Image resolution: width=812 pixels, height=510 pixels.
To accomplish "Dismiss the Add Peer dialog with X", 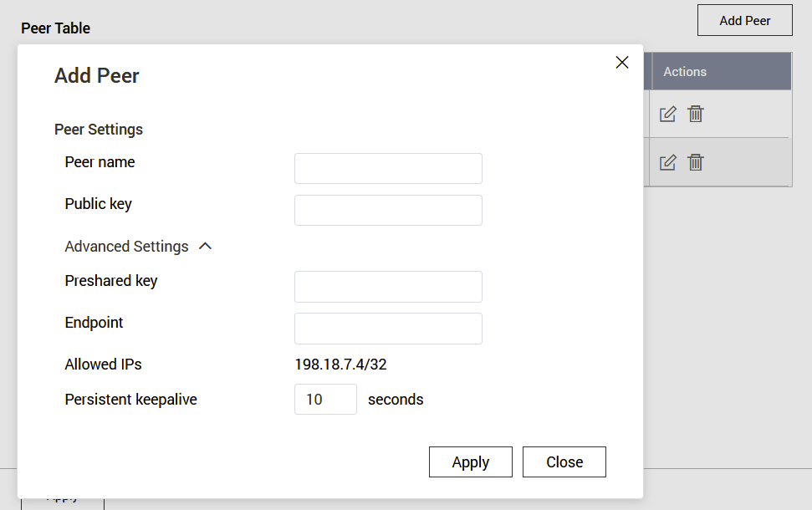I will [x=621, y=63].
